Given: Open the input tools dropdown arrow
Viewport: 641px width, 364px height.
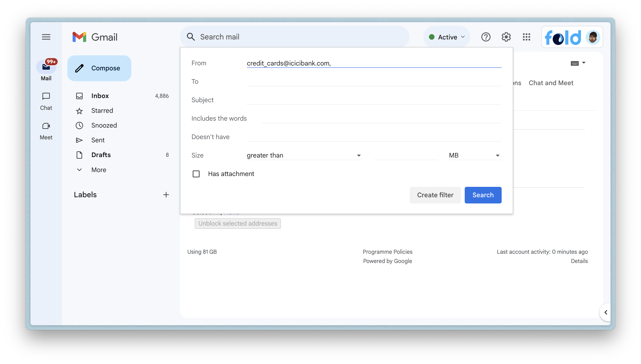Looking at the screenshot, I should pos(584,63).
